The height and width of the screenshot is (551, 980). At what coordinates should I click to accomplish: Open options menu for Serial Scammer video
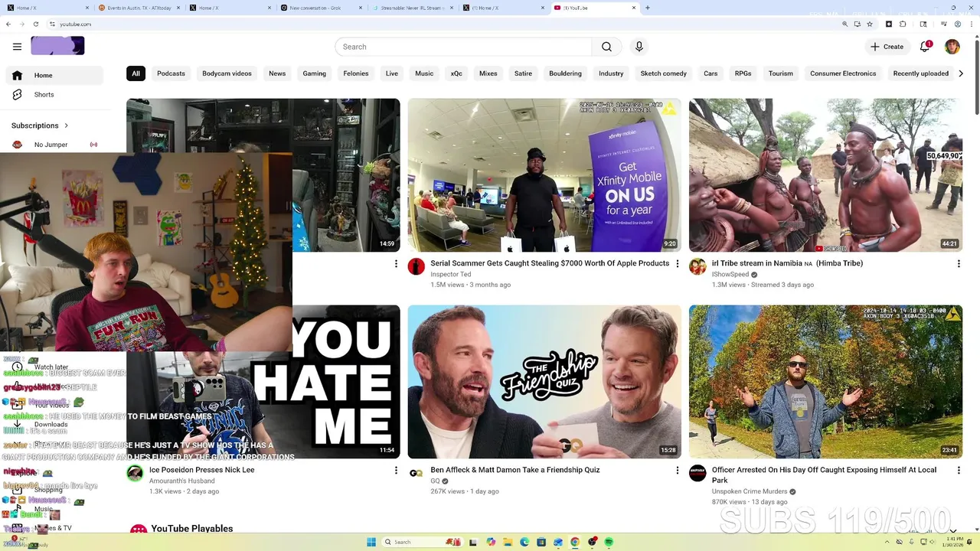click(x=677, y=264)
